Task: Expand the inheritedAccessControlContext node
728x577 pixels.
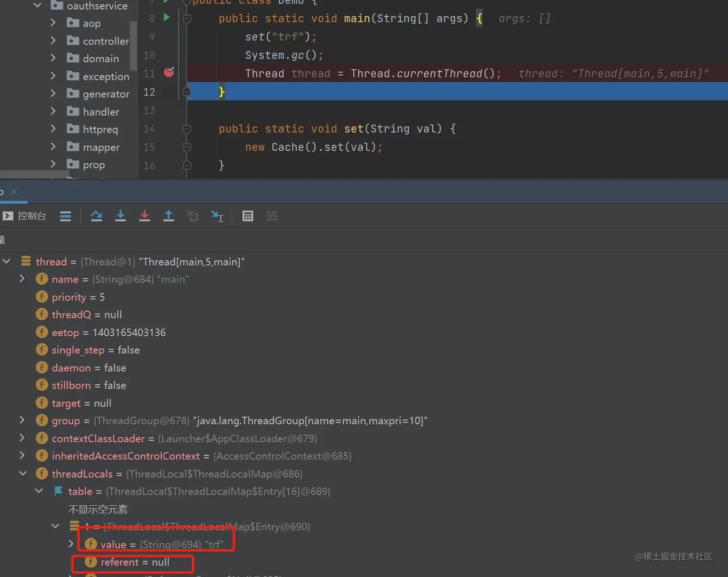Action: (22, 456)
